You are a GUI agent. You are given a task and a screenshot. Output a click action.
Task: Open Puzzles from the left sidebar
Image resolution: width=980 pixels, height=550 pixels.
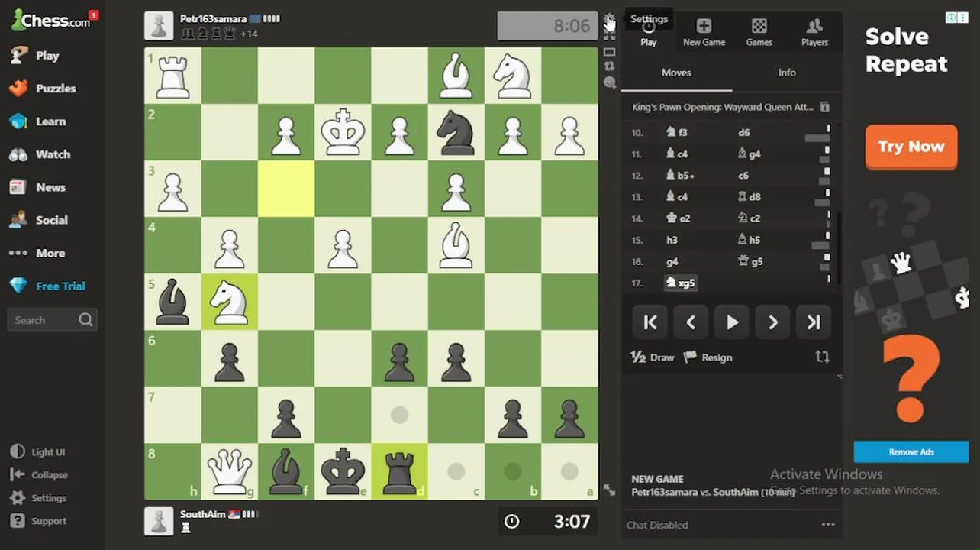tap(43, 89)
